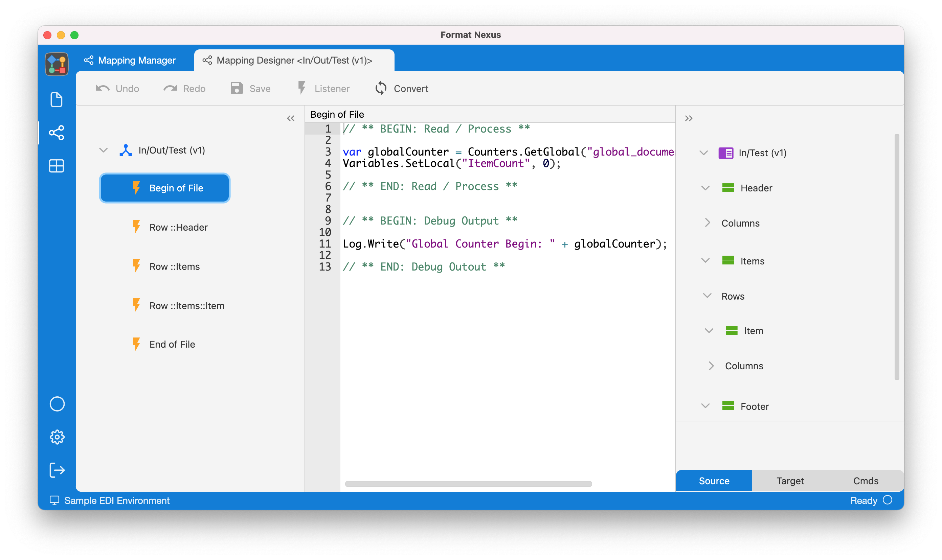This screenshot has height=560, width=942.
Task: Select the Mapping Designer tab
Action: (294, 61)
